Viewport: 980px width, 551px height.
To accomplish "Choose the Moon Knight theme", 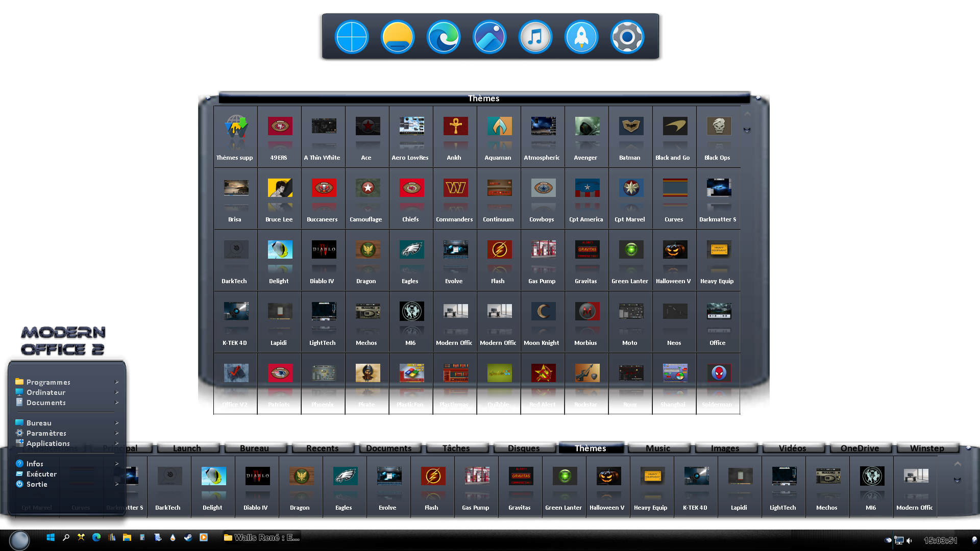I will pos(543,312).
